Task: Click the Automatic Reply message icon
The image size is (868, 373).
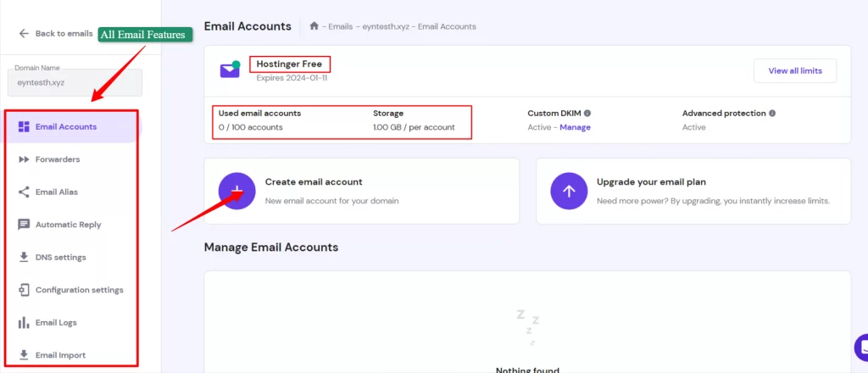Action: click(24, 225)
